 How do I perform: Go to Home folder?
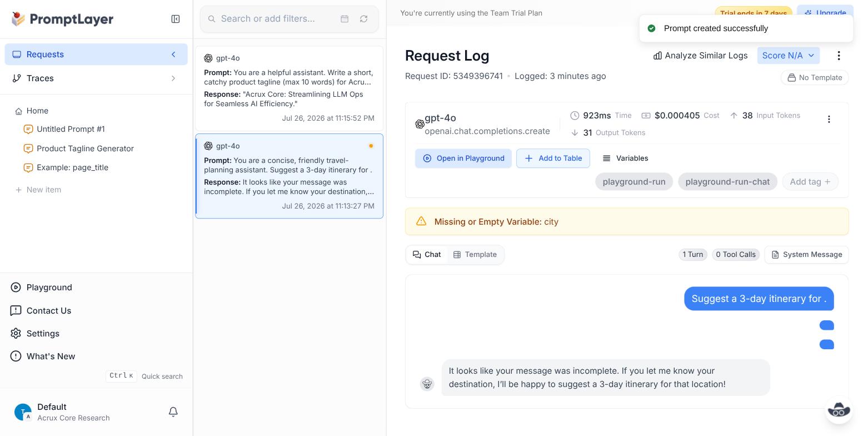point(37,111)
